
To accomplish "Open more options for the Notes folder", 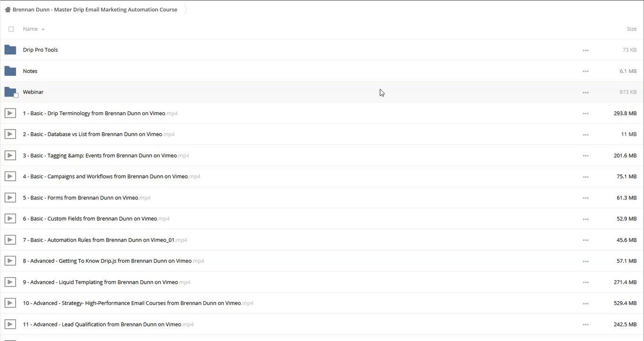I will click(x=586, y=72).
